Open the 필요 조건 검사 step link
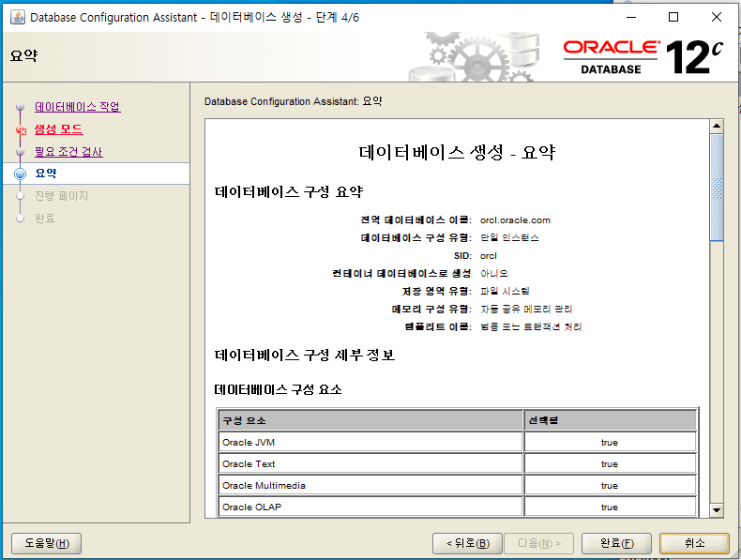 coord(68,152)
